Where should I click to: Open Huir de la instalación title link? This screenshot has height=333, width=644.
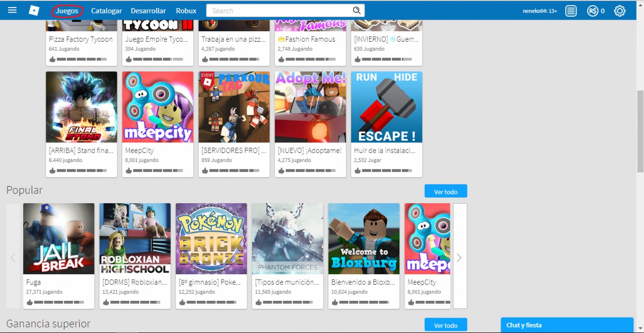coord(384,150)
